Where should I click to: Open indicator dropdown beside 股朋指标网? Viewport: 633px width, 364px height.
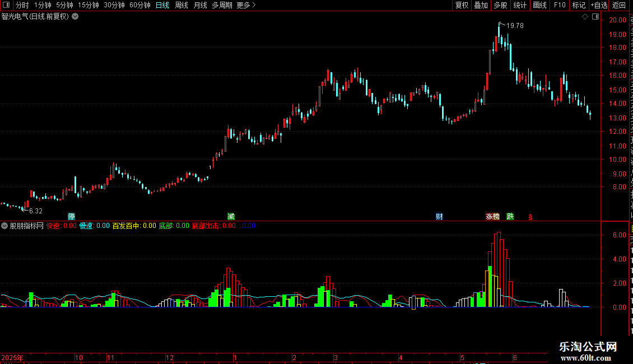pyautogui.click(x=4, y=226)
